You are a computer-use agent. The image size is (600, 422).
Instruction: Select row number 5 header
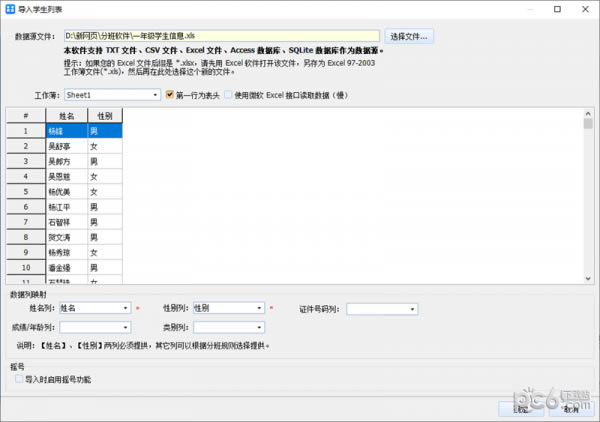[x=24, y=191]
